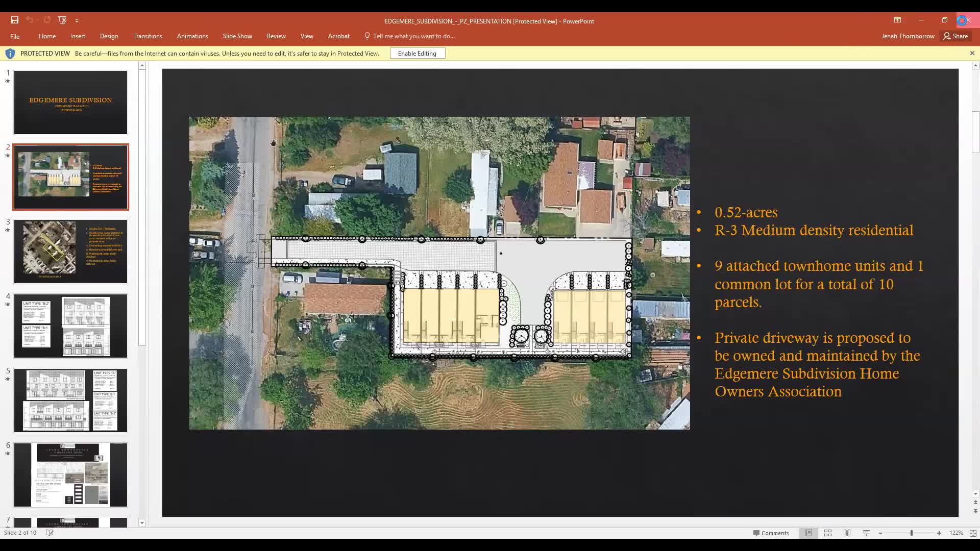980x551 pixels.
Task: Toggle Normal view button in status bar
Action: tap(808, 533)
